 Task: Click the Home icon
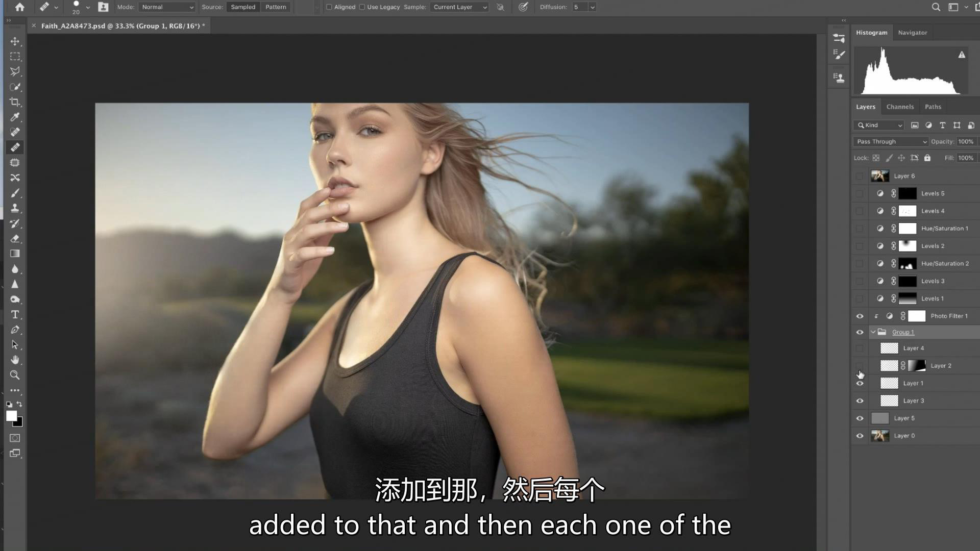tap(19, 7)
